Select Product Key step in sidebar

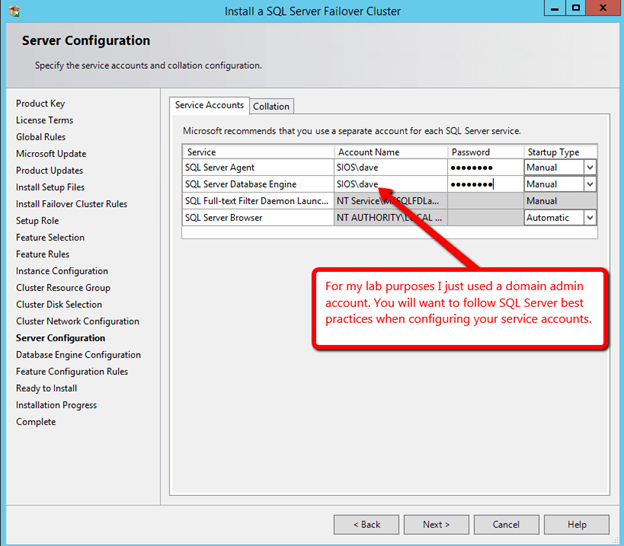(x=40, y=104)
